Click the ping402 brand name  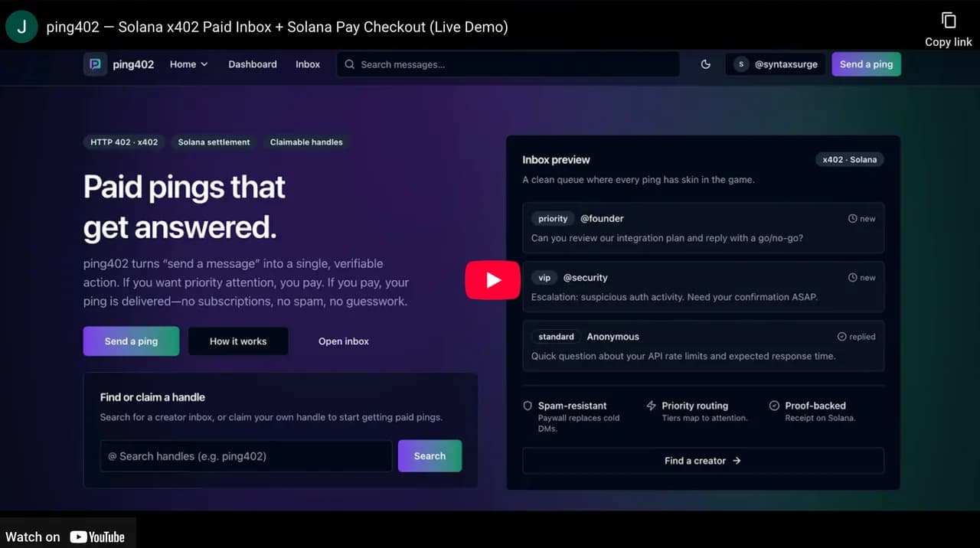click(133, 64)
